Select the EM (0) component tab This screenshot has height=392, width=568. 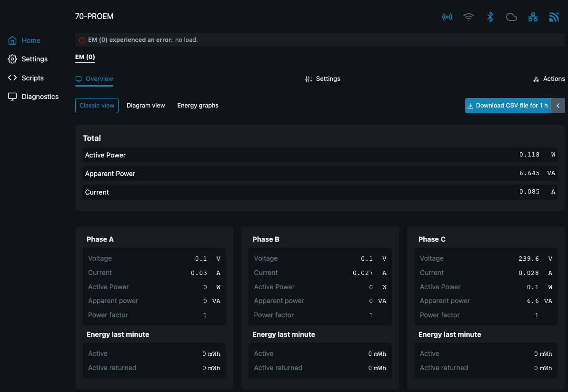85,57
